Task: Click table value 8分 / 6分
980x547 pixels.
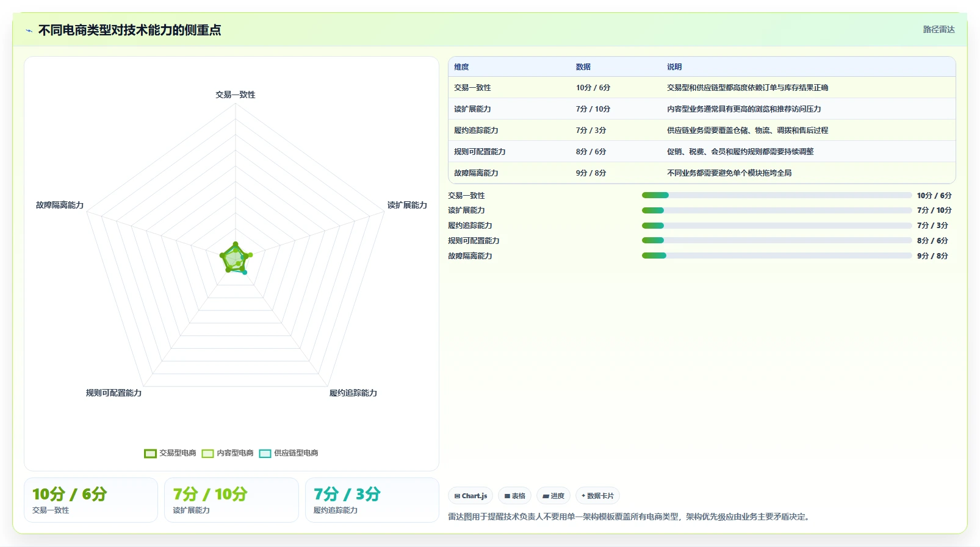Action: pos(591,152)
